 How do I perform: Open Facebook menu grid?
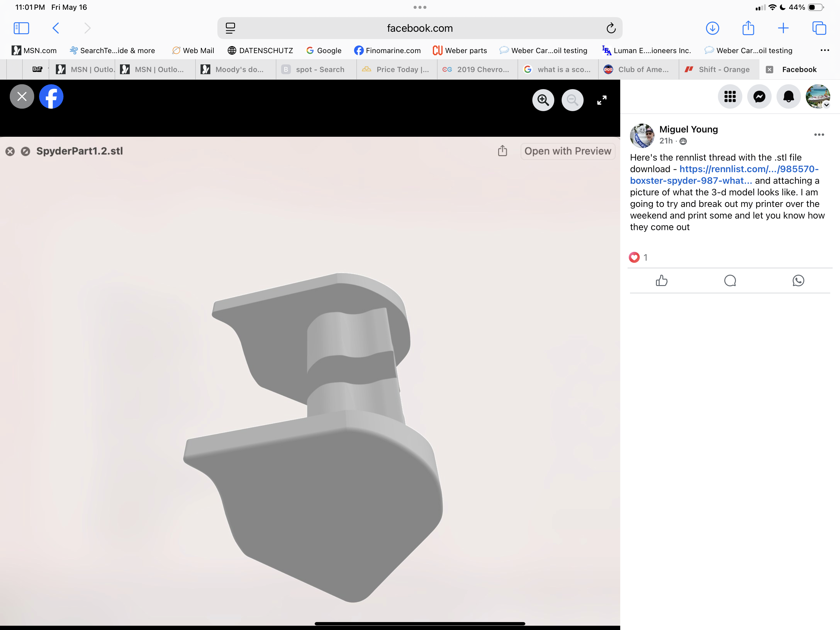point(730,97)
